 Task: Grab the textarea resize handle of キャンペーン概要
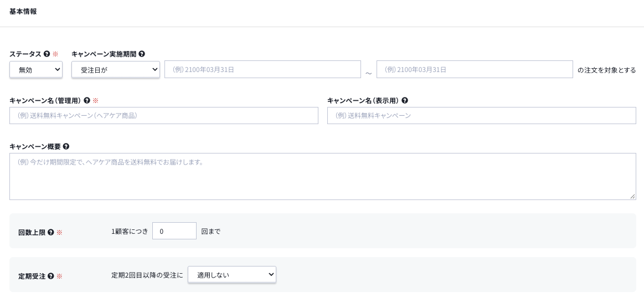[632, 197]
